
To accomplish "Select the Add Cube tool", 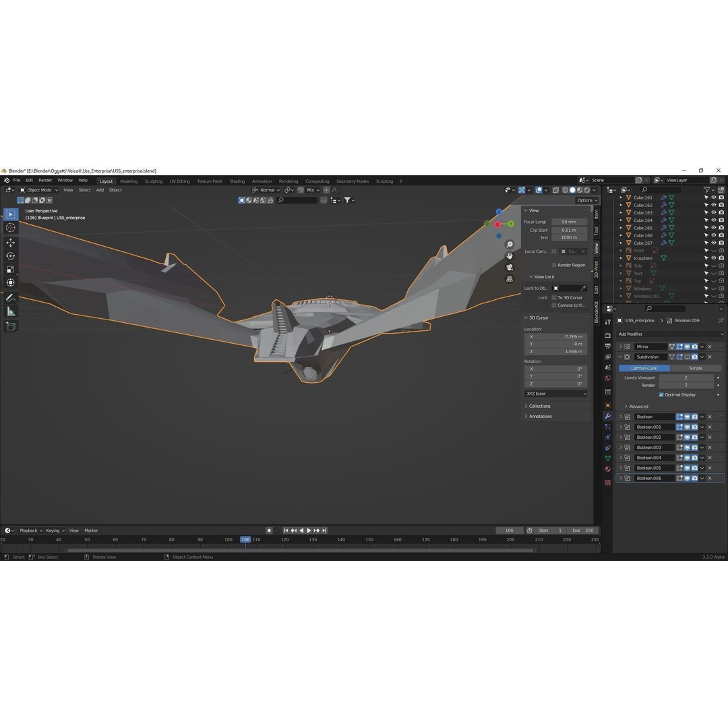I will coord(11,326).
